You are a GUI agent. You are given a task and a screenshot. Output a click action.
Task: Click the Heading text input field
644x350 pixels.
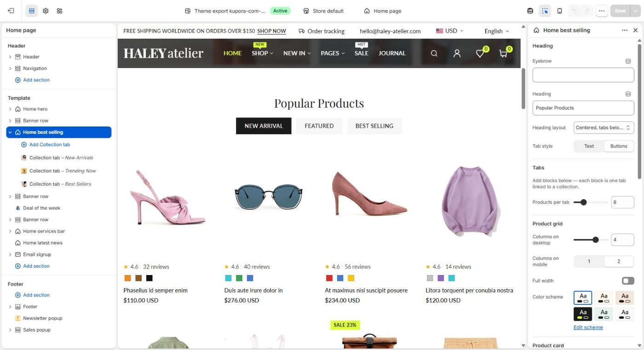click(x=583, y=108)
